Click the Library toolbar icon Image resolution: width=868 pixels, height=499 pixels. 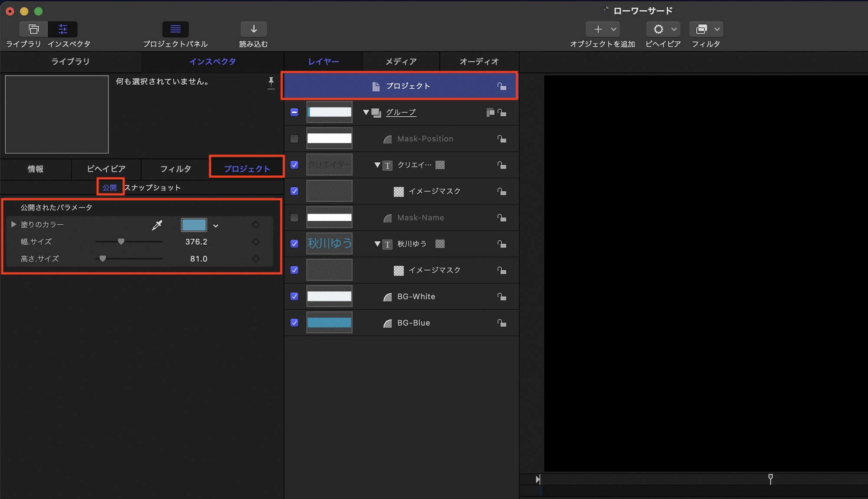pyautogui.click(x=33, y=29)
